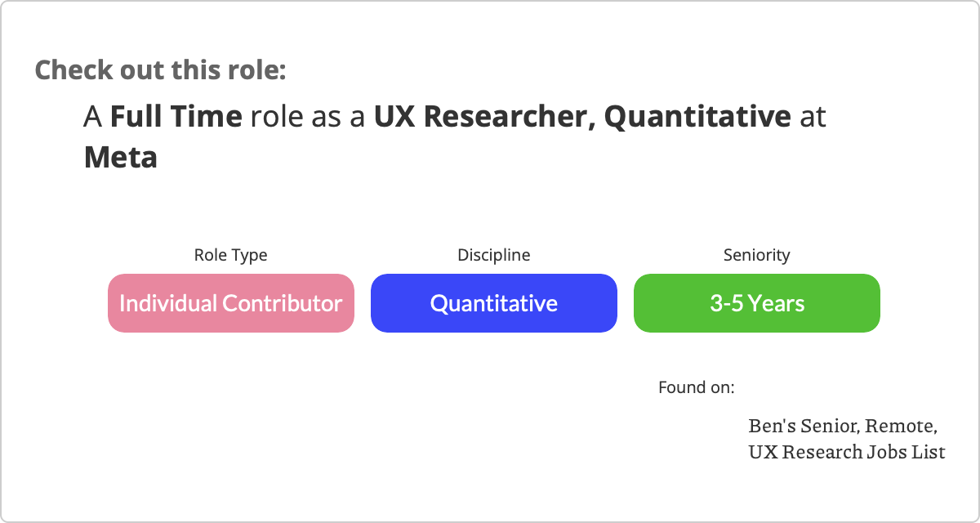This screenshot has height=523, width=980.
Task: Select the bold 'Full Time' text
Action: click(x=176, y=117)
